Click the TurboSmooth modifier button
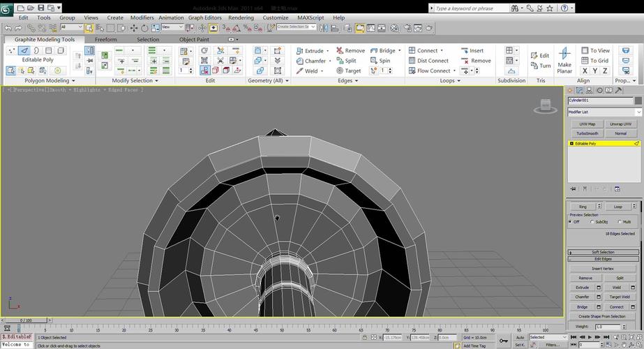Viewport: 644px width, 349px height. click(587, 133)
